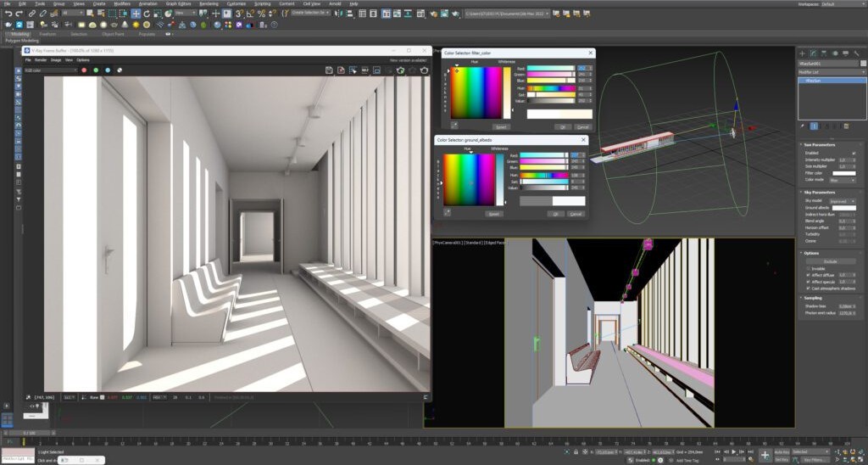868x465 pixels.
Task: Activate the Select and Rotate tool
Action: pyautogui.click(x=147, y=14)
